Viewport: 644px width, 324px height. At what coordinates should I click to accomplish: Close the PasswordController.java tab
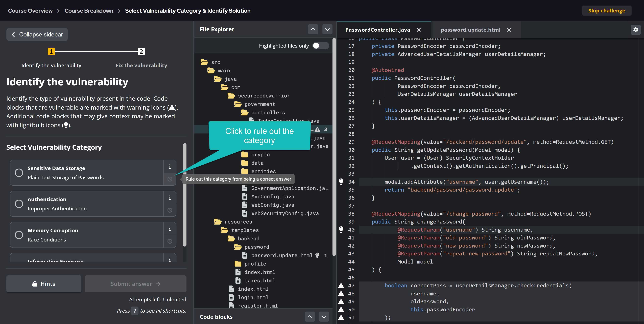click(x=419, y=30)
